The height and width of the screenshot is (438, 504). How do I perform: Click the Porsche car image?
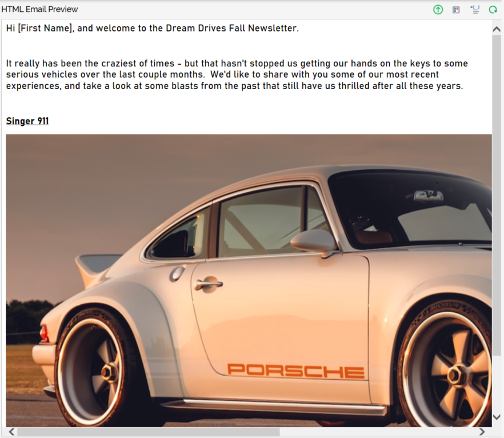point(249,280)
